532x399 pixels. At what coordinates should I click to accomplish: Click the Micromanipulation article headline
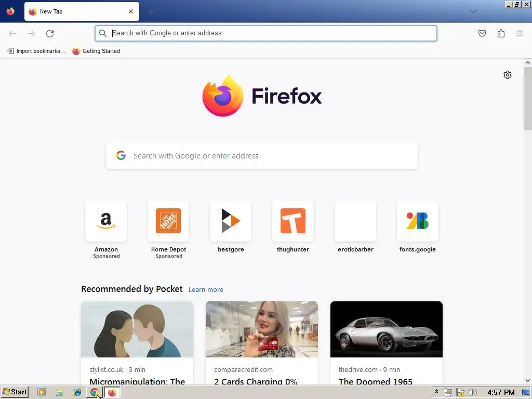pyautogui.click(x=137, y=381)
